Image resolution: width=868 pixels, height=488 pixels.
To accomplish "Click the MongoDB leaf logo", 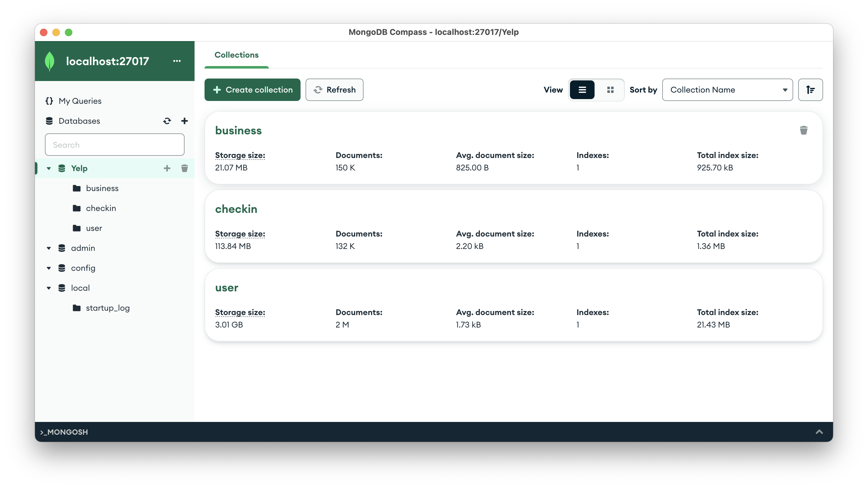I will tap(50, 61).
